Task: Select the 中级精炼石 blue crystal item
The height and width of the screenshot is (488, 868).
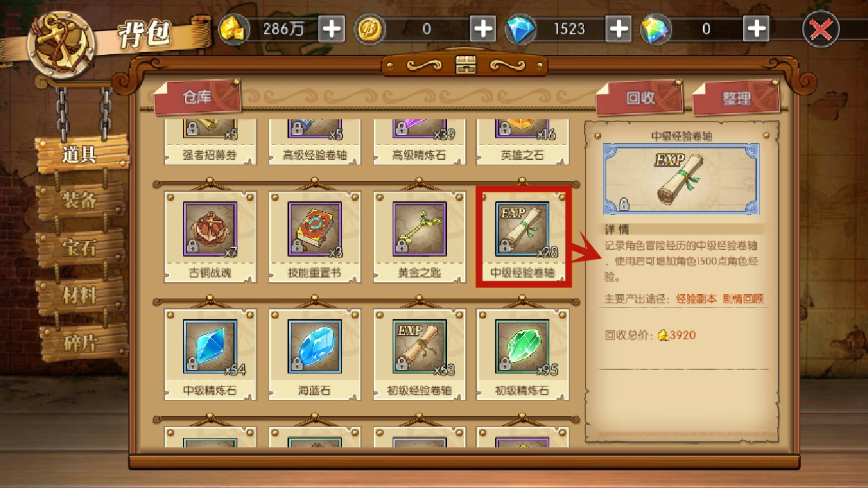Action: tap(210, 346)
